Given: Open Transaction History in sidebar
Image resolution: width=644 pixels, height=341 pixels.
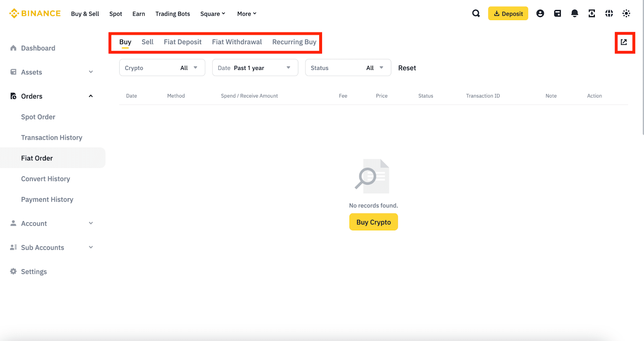Looking at the screenshot, I should coord(52,138).
